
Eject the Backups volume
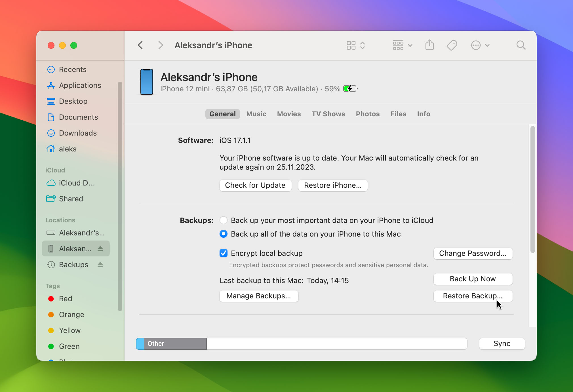(100, 265)
